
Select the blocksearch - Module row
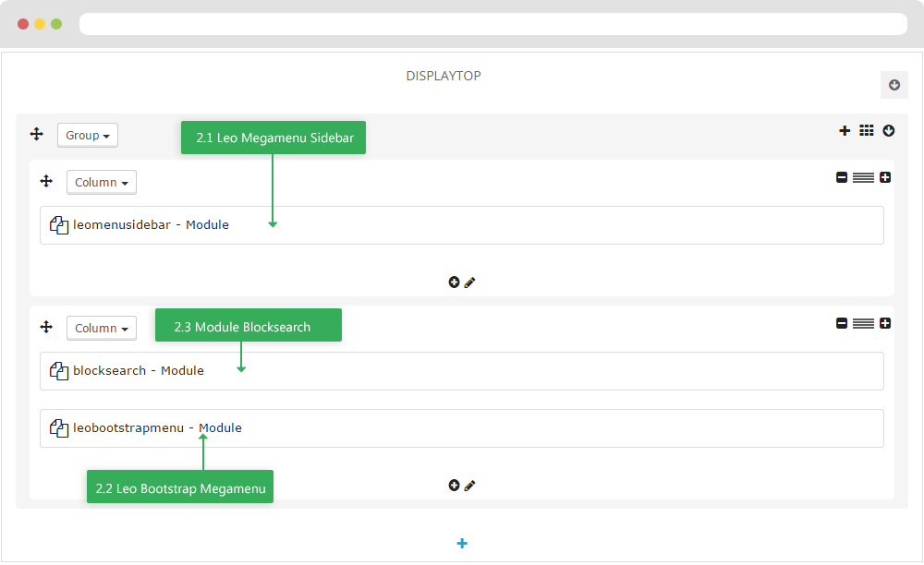tap(462, 371)
